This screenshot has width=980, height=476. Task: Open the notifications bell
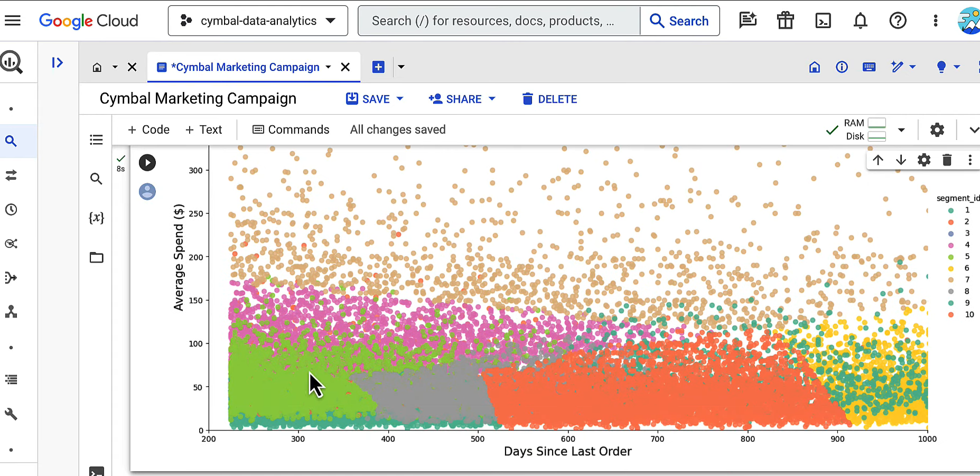coord(861,21)
